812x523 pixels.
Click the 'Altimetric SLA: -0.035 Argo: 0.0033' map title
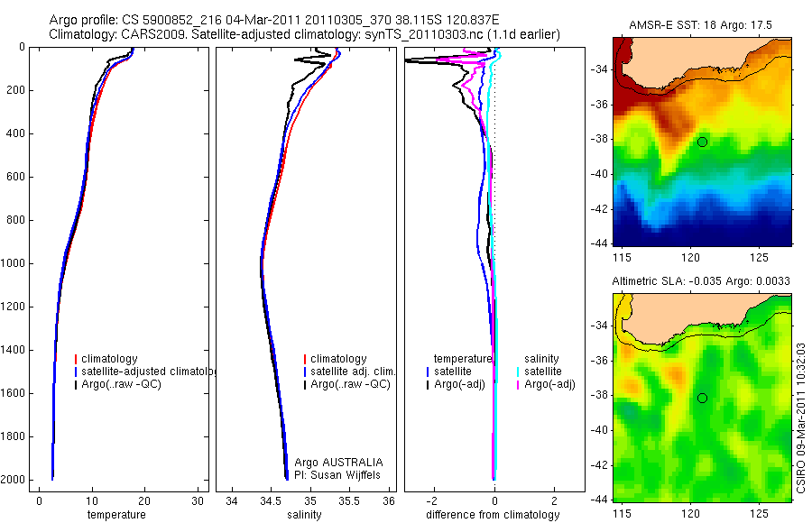701,281
